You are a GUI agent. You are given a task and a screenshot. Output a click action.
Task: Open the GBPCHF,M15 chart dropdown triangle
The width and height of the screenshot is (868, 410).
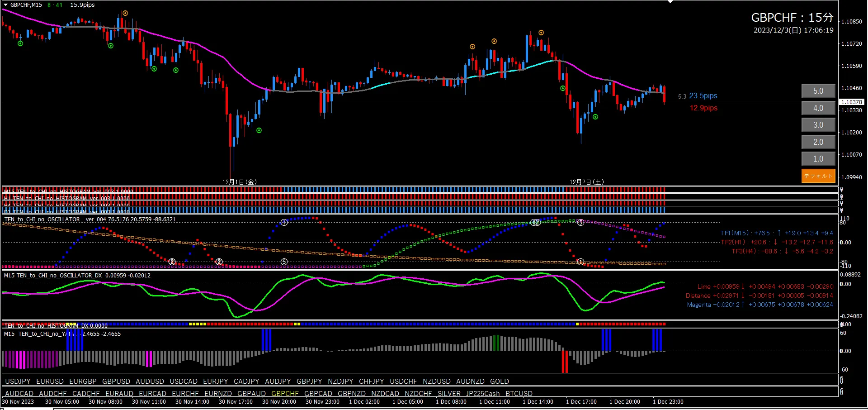[x=5, y=5]
